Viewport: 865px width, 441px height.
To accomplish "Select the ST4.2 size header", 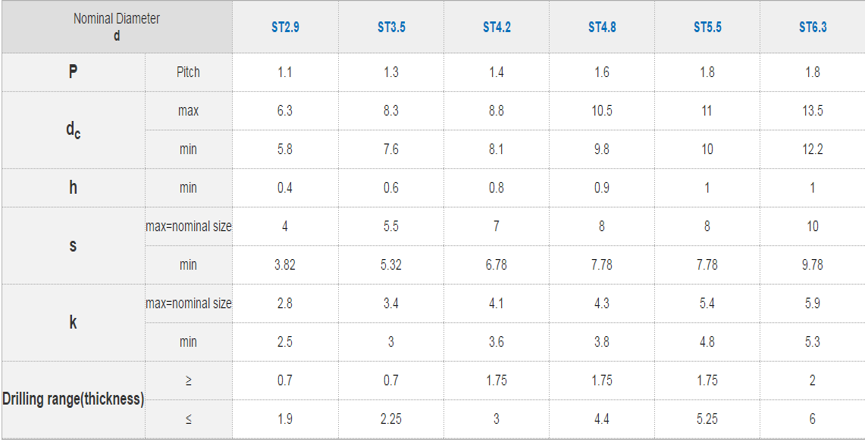I will [x=496, y=27].
